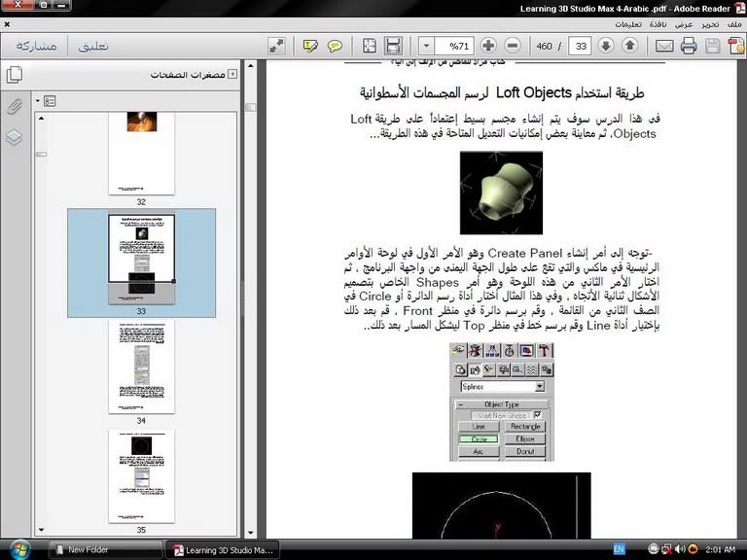Click the loft object render image
Image resolution: width=747 pixels, height=560 pixels.
point(501,192)
